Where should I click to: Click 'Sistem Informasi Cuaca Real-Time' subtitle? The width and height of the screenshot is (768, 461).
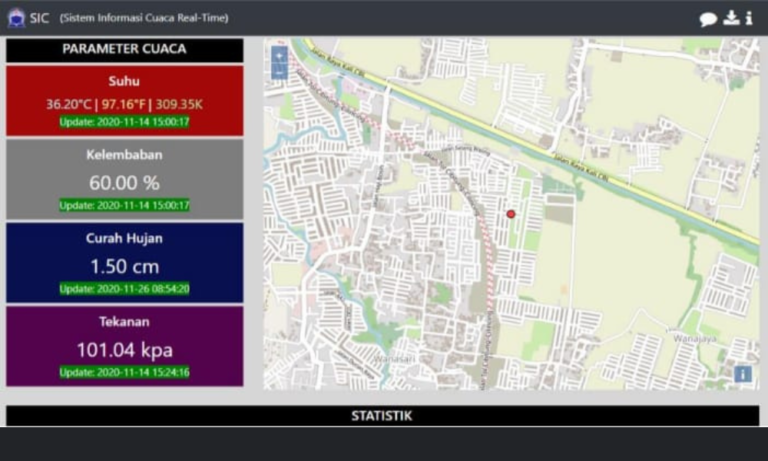[x=144, y=18]
